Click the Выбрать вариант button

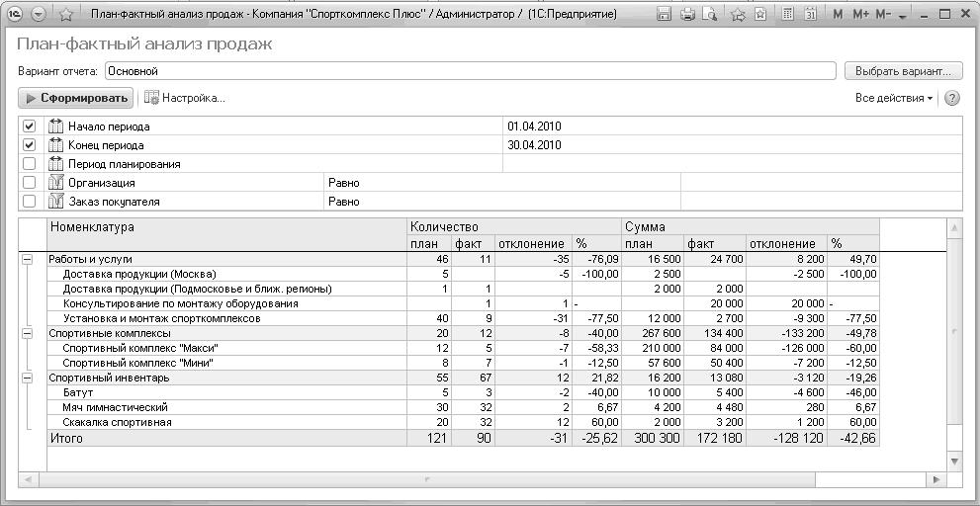[x=903, y=71]
